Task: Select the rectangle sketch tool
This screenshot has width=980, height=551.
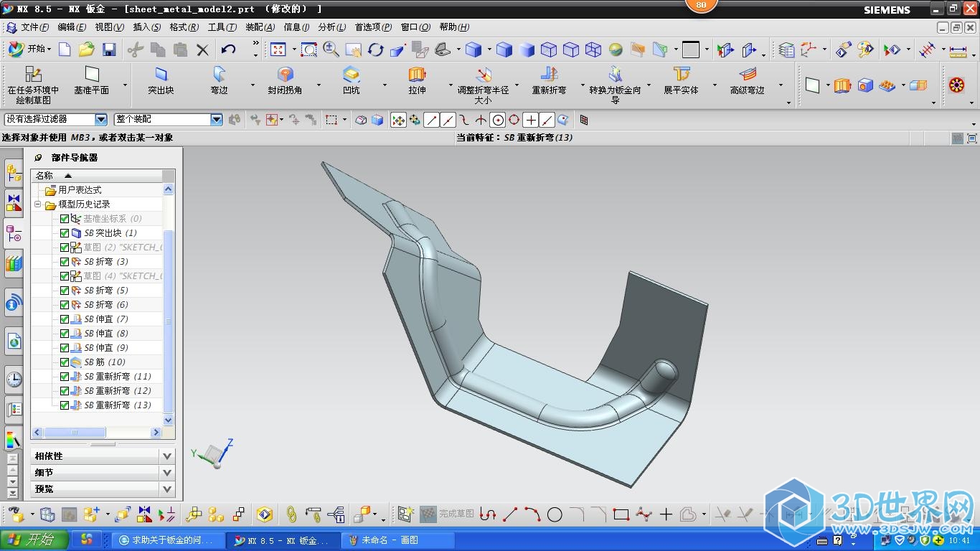Action: pos(621,514)
